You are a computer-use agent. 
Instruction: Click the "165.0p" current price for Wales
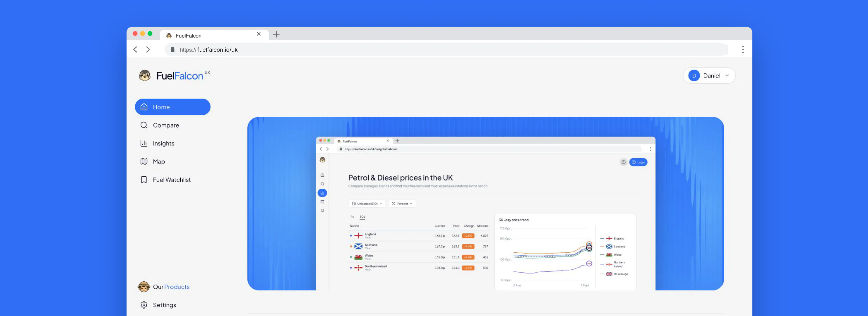coord(440,258)
